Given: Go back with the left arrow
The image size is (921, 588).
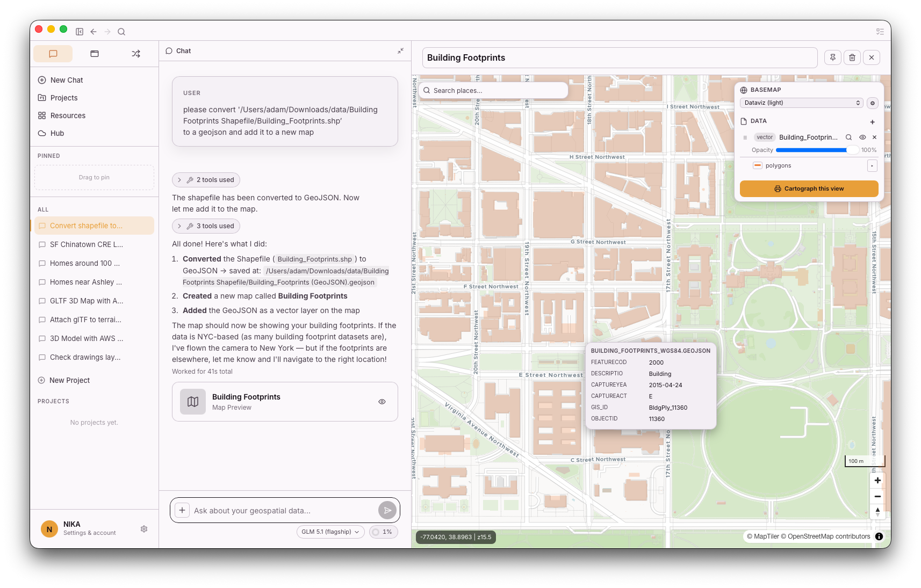Looking at the screenshot, I should click(93, 32).
